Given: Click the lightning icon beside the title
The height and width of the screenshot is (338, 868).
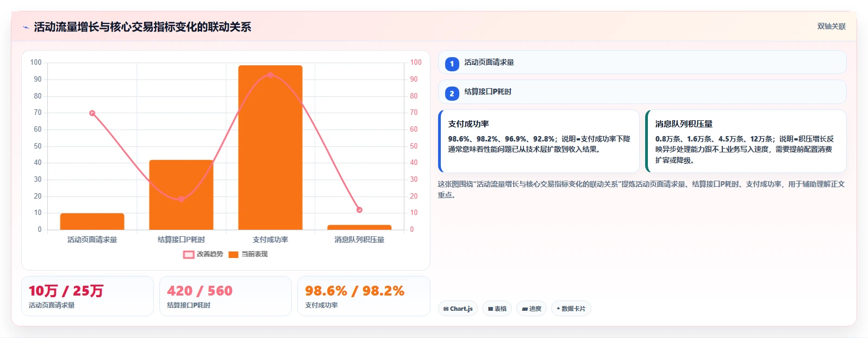Looking at the screenshot, I should [26, 27].
